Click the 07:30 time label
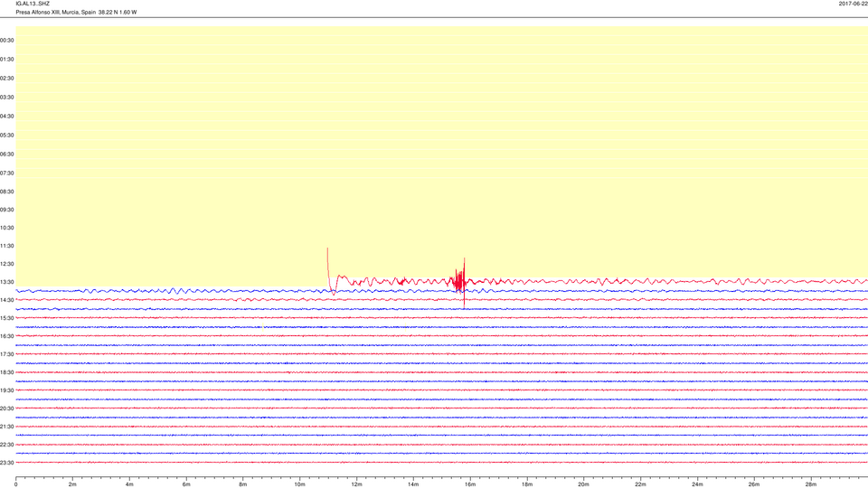The width and height of the screenshot is (868, 488). 7,173
